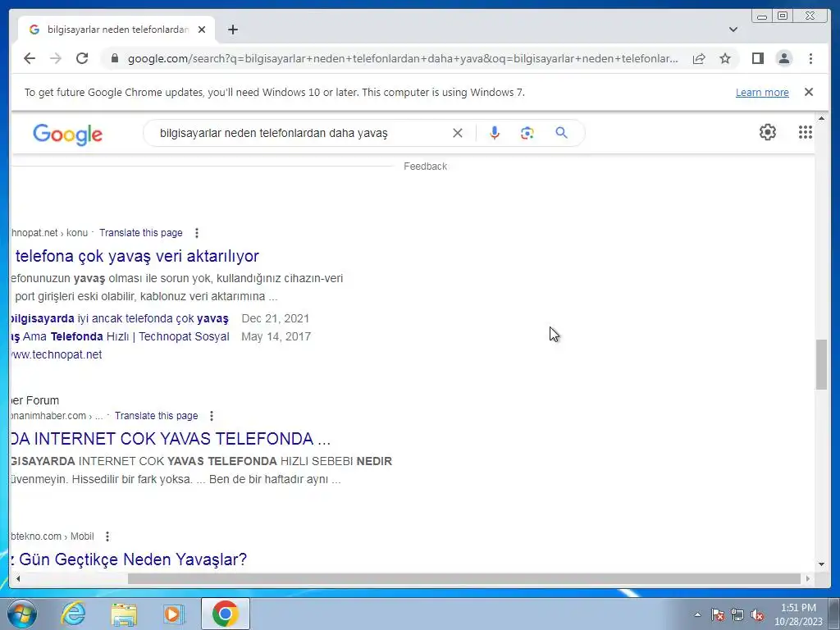Clear the search query text
The width and height of the screenshot is (840, 630).
coord(457,133)
